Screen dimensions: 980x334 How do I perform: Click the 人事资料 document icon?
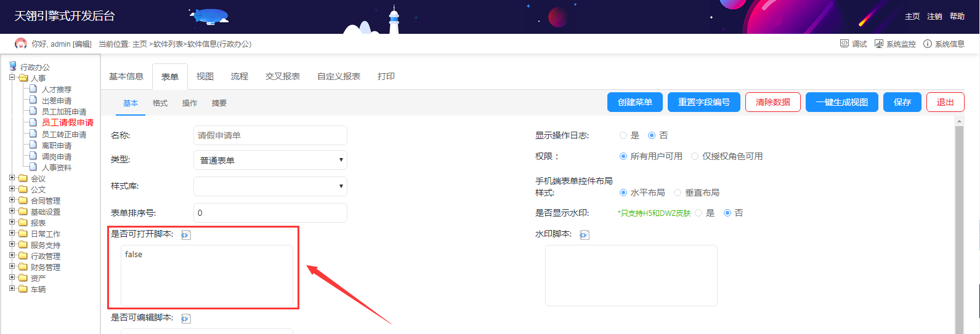(34, 167)
